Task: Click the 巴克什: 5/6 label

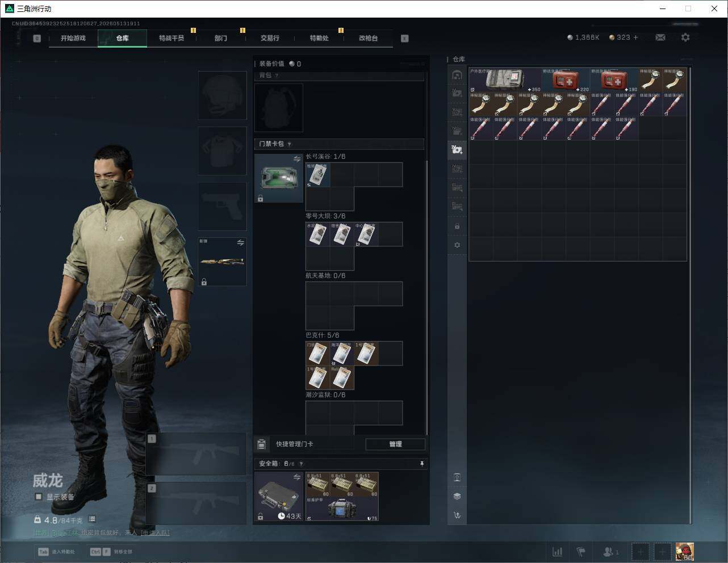Action: click(323, 335)
